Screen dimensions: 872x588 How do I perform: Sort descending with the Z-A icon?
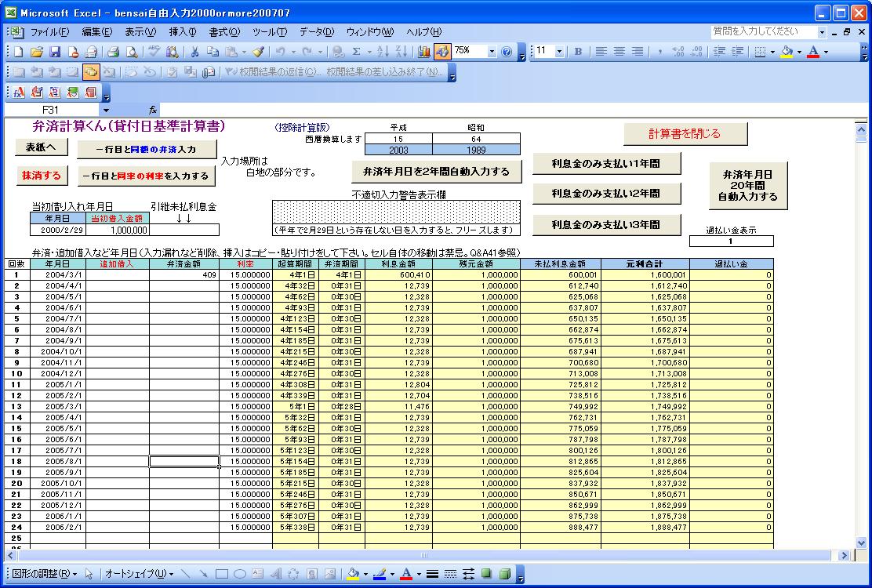click(401, 52)
